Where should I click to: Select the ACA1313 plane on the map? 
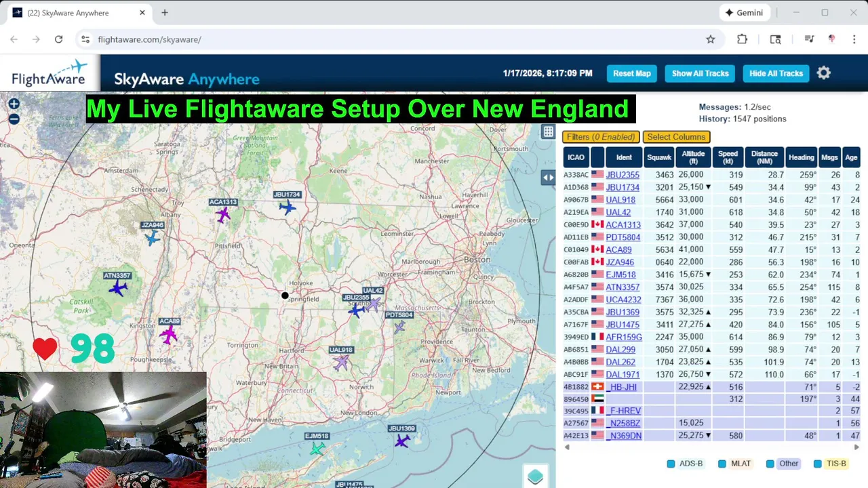(223, 215)
